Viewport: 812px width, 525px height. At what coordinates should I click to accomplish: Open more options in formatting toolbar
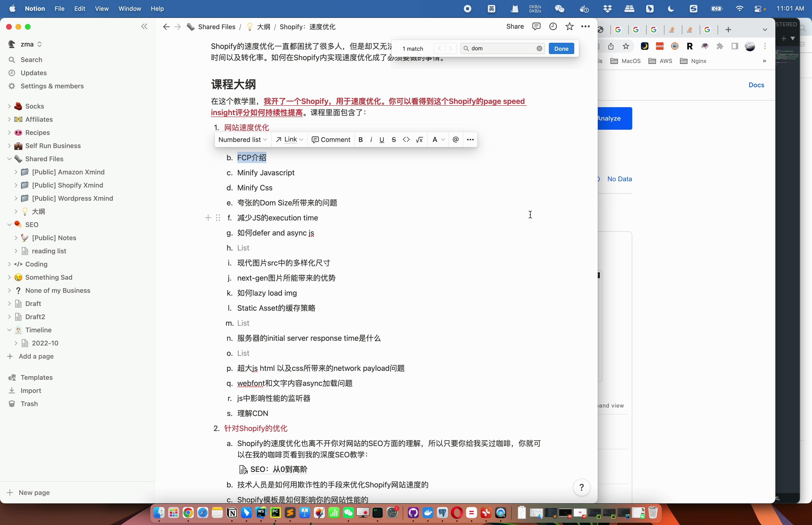470,139
